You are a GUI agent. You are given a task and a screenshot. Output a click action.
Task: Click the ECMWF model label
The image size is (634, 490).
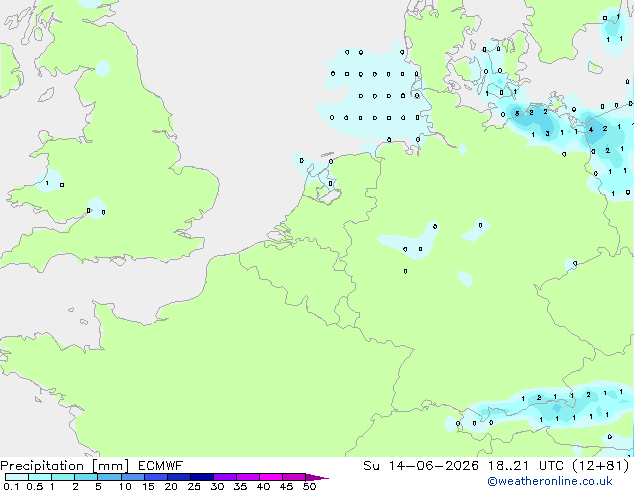[x=161, y=465]
